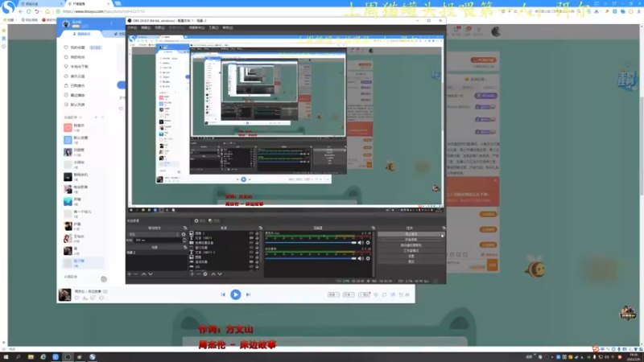Mute desktop audio channel speaker icon
The width and height of the screenshot is (644, 362).
(361, 258)
